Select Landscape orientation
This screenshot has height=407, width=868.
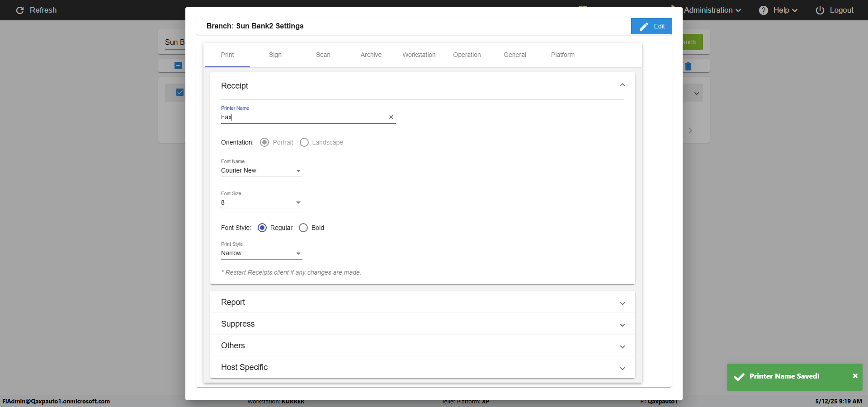point(304,142)
